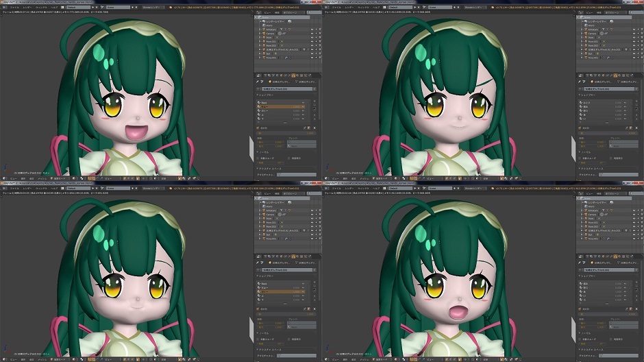Click the 値 slider under the top-left shape key list
This screenshot has height=362, width=644.
[x=286, y=133]
